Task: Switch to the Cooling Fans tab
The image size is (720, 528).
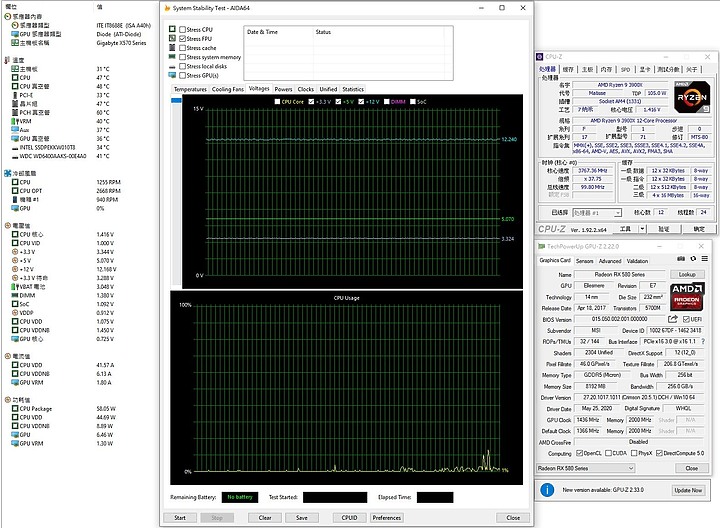Action: click(228, 89)
